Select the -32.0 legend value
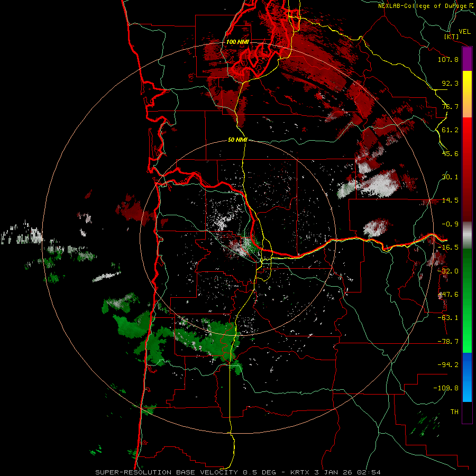 click(x=448, y=271)
